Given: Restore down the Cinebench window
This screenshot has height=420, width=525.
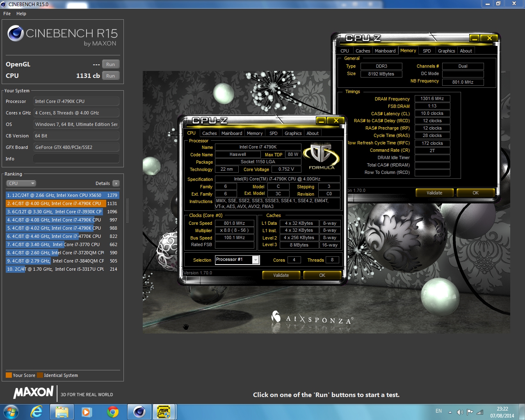Looking at the screenshot, I should pos(498,4).
